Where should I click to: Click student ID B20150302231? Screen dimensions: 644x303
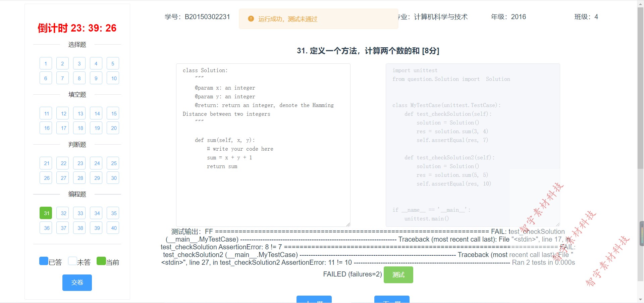(207, 17)
